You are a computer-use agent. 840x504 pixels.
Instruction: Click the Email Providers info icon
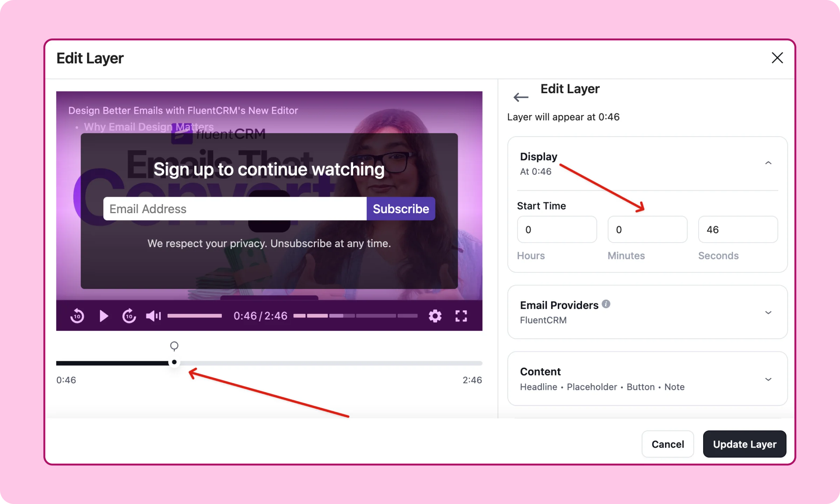pyautogui.click(x=606, y=304)
